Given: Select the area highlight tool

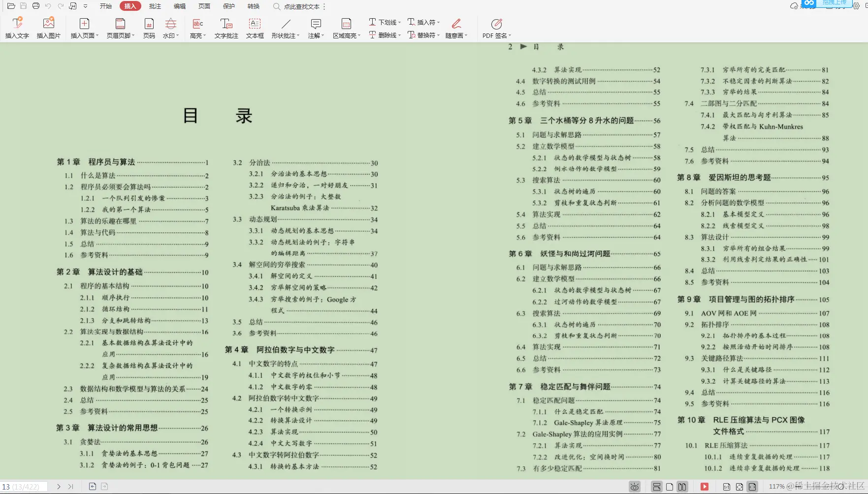Looking at the screenshot, I should (346, 28).
